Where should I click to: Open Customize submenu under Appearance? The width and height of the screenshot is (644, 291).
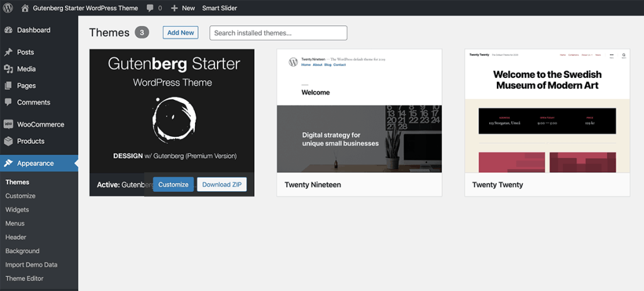pos(21,195)
